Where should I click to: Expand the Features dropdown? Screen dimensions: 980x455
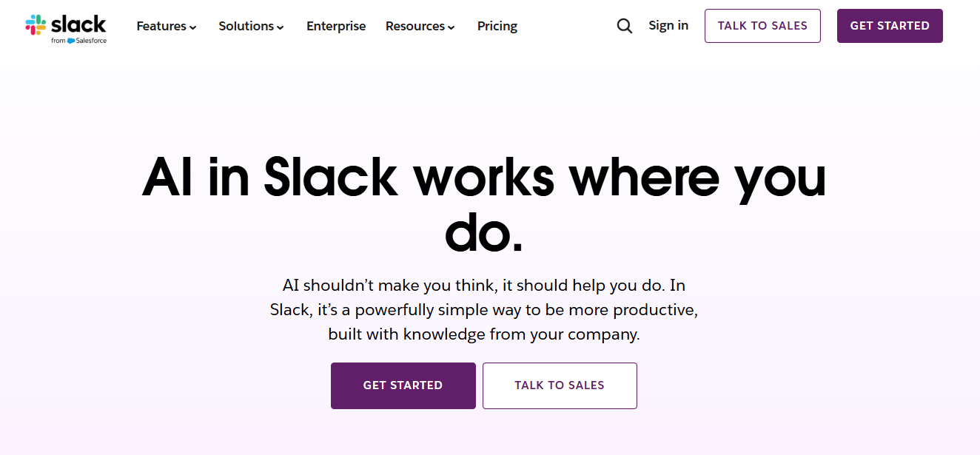point(167,26)
